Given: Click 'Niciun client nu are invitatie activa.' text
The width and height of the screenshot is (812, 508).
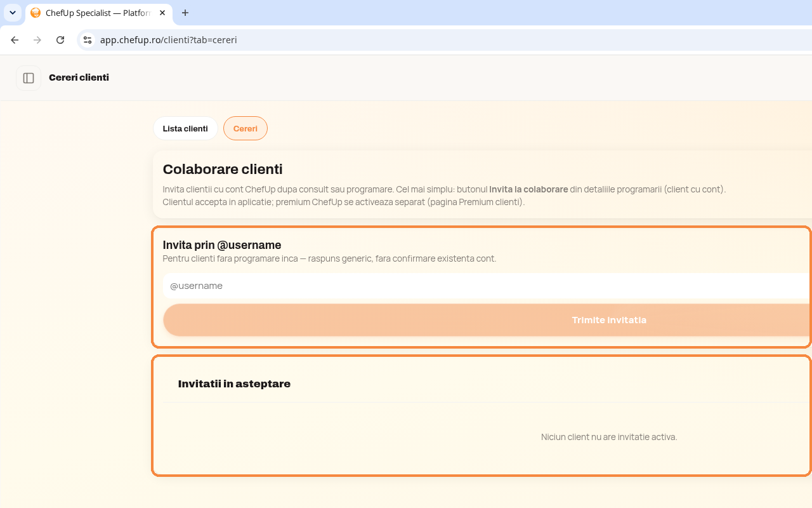Looking at the screenshot, I should click(x=609, y=437).
